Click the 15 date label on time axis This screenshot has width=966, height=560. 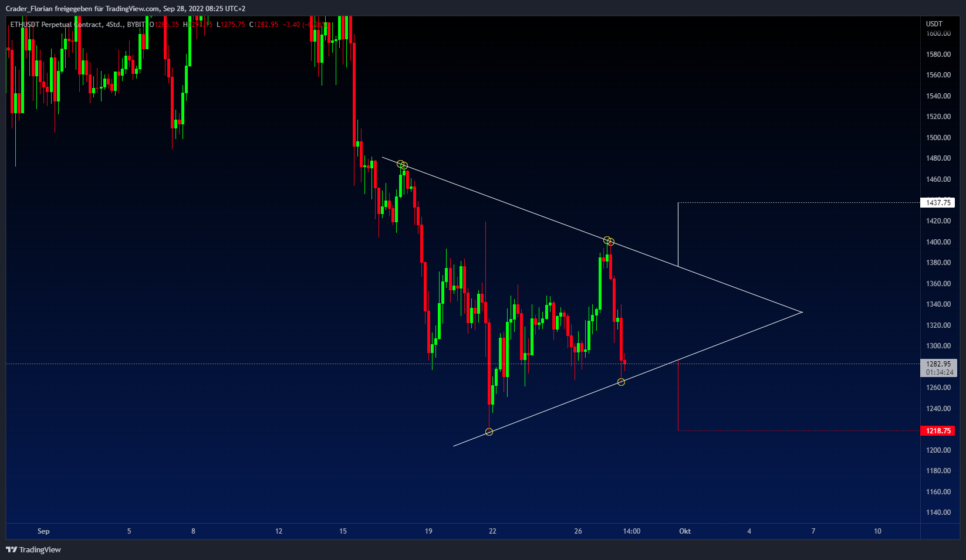[343, 531]
